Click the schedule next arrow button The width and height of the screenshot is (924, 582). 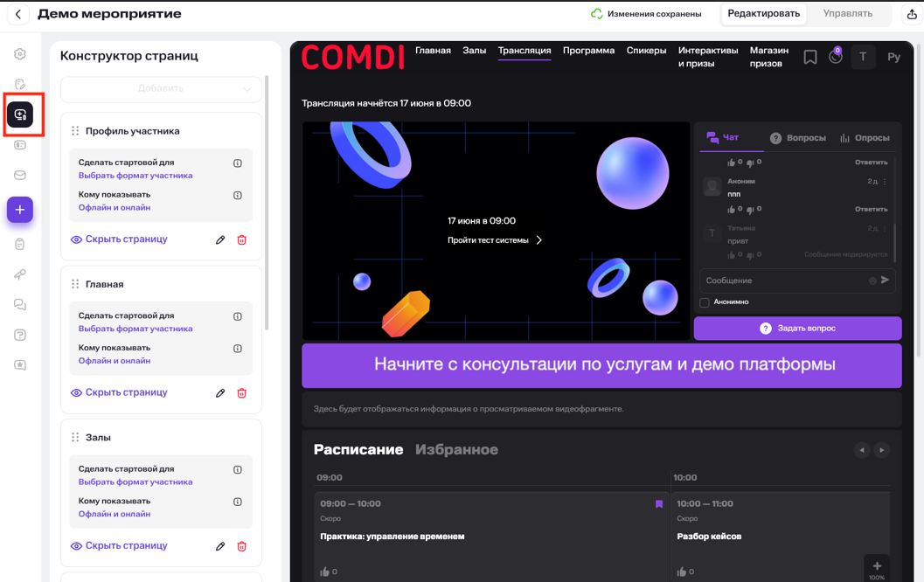[881, 450]
